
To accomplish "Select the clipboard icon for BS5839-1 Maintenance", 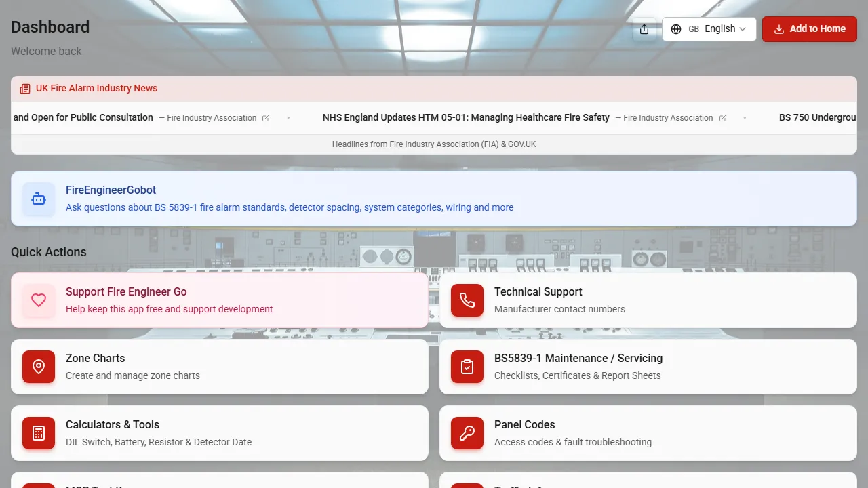I will point(467,367).
